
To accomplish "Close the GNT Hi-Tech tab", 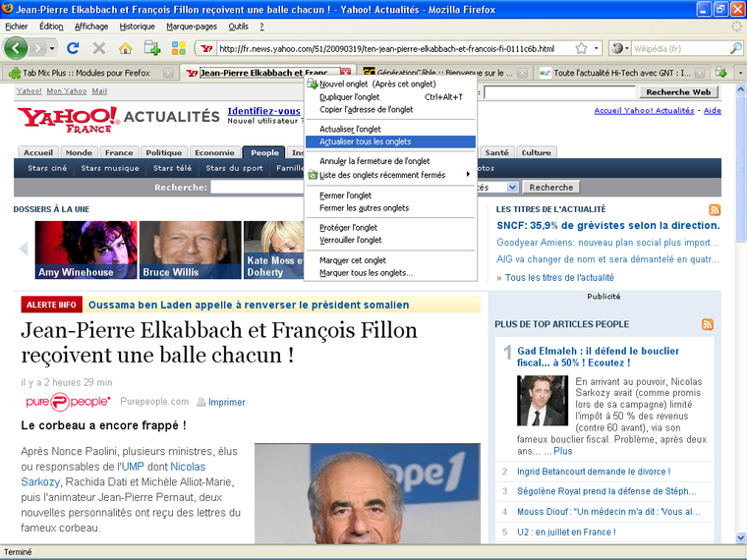I will click(x=700, y=73).
